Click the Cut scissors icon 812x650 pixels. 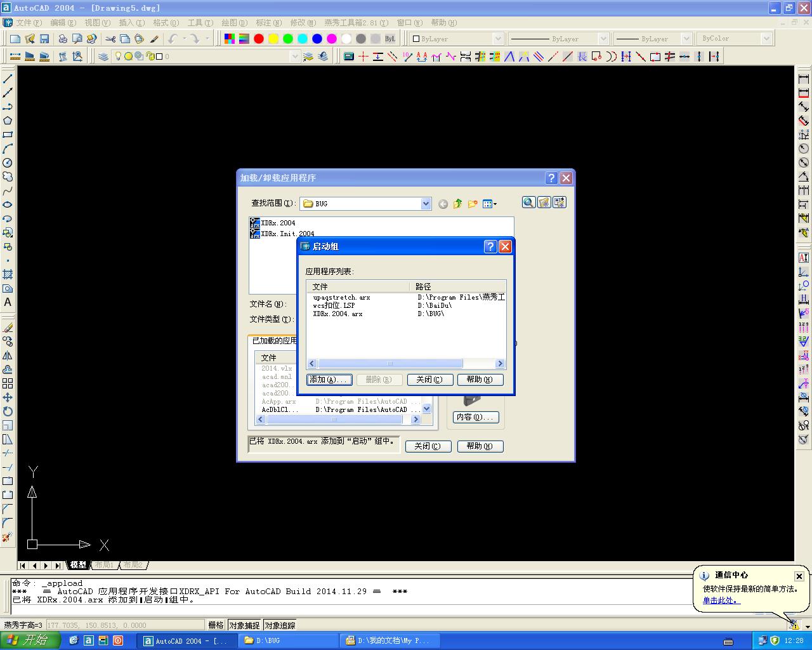[110, 39]
